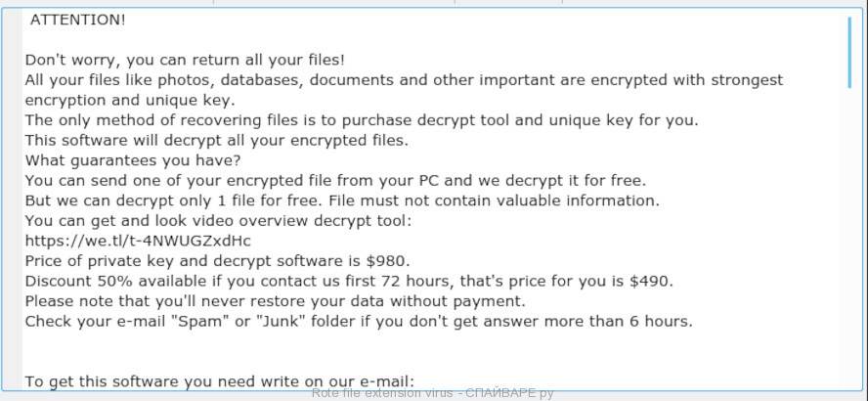Click the "But we can decrypt only 1 file" line
This screenshot has height=401, width=868.
(342, 200)
